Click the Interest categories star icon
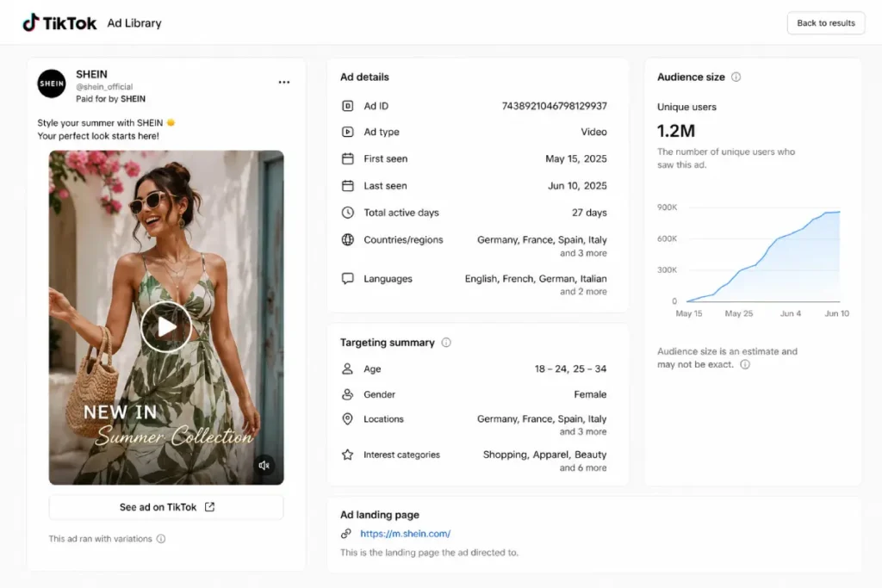The height and width of the screenshot is (588, 882). (348, 455)
